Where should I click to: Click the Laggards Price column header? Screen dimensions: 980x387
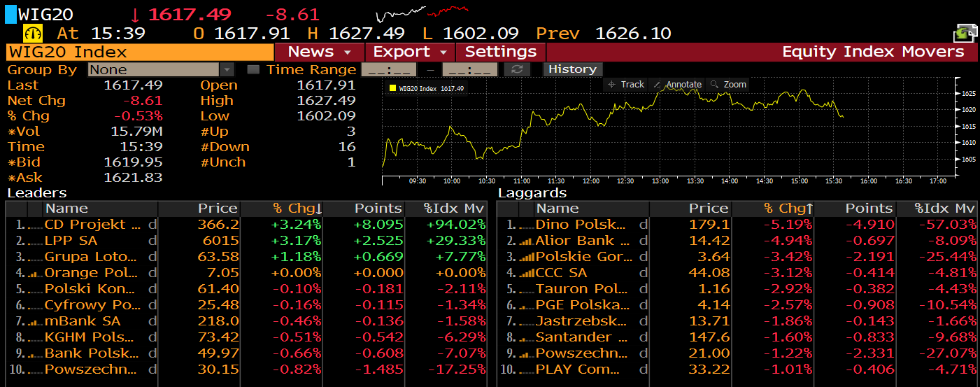tap(690, 209)
